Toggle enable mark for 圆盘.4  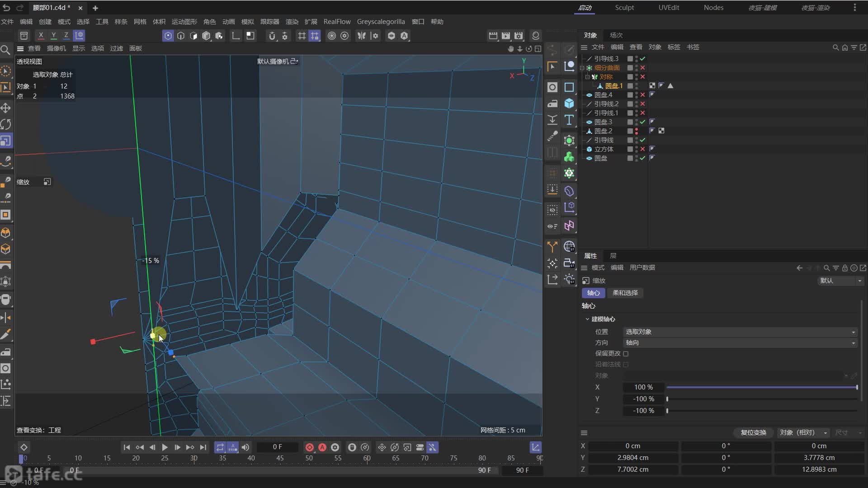point(642,95)
